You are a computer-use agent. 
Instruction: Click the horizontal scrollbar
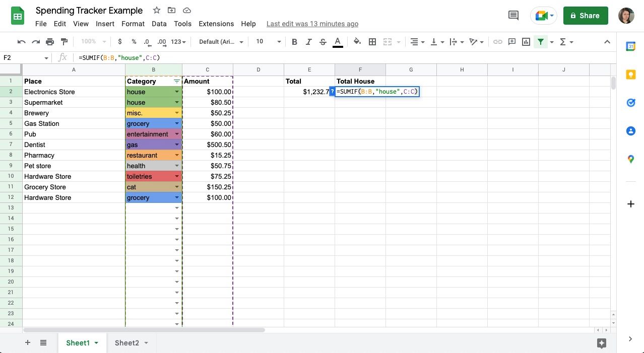(x=144, y=330)
